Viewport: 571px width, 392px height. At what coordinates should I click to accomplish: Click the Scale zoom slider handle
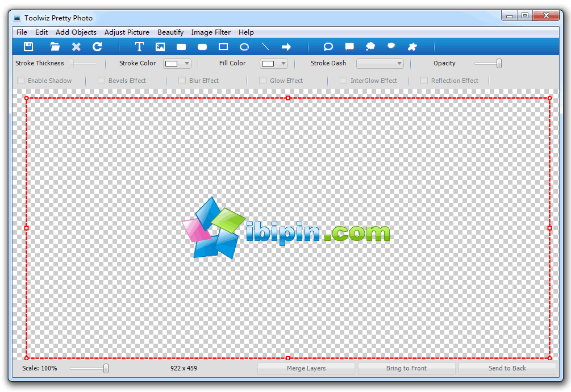106,368
